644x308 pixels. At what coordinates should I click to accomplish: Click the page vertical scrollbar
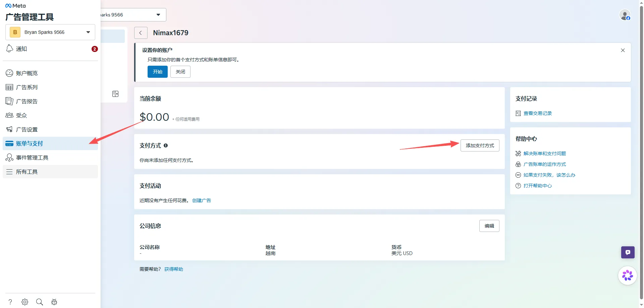[x=641, y=151]
